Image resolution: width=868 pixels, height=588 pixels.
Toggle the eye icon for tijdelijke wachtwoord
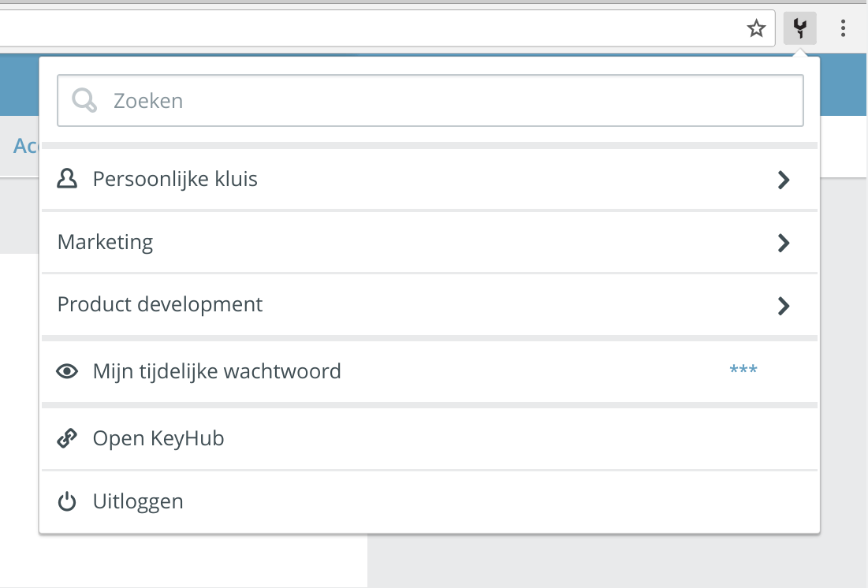[67, 371]
